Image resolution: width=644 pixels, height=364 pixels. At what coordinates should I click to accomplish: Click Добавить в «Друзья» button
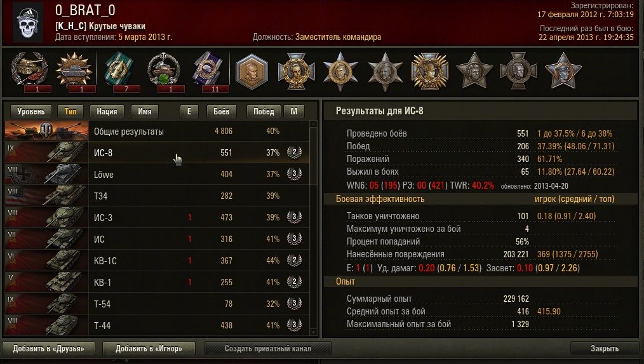click(48, 348)
